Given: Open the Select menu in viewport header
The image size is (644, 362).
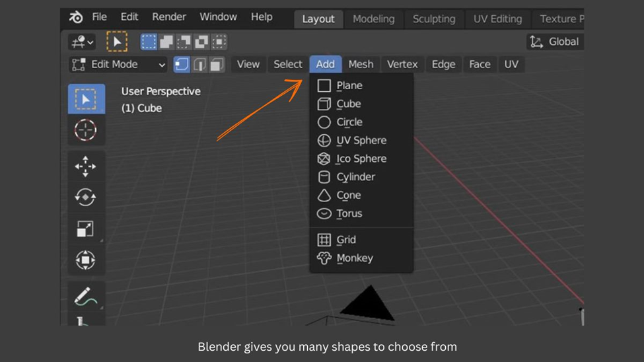Looking at the screenshot, I should point(288,65).
